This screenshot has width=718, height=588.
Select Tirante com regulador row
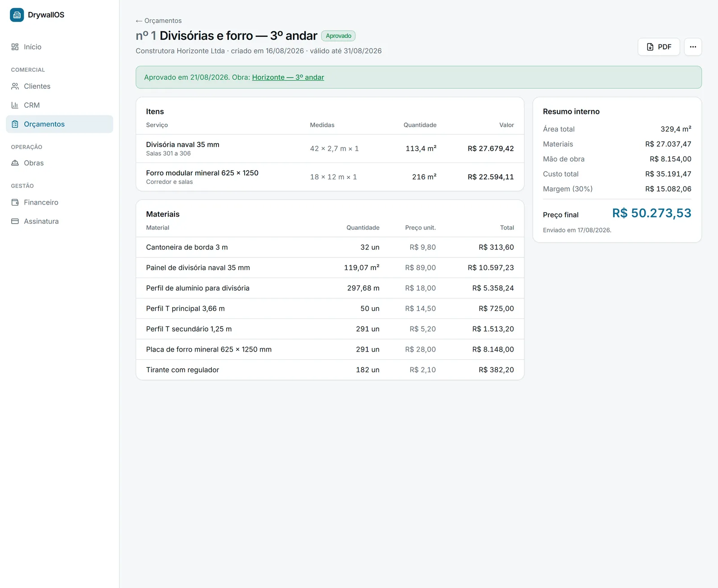click(x=330, y=370)
